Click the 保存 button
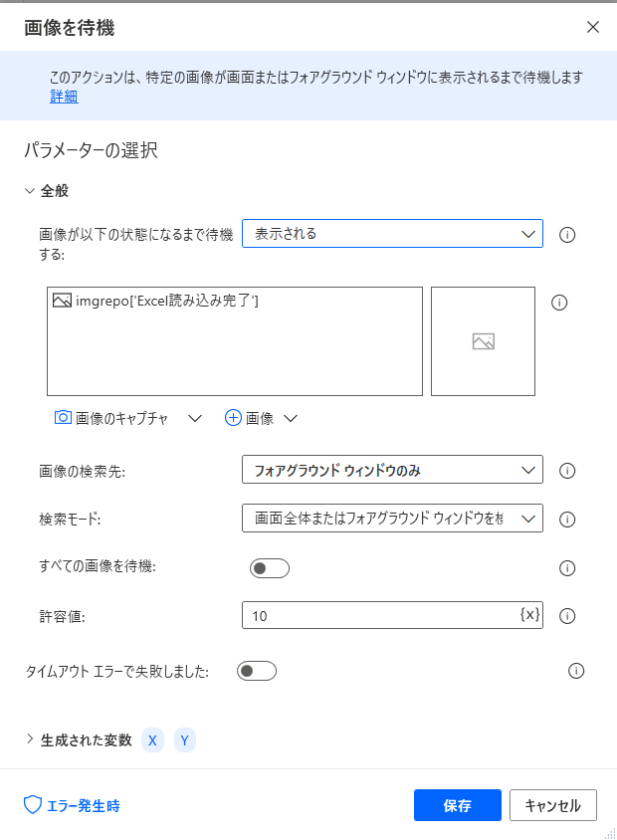617x840 pixels. (457, 805)
